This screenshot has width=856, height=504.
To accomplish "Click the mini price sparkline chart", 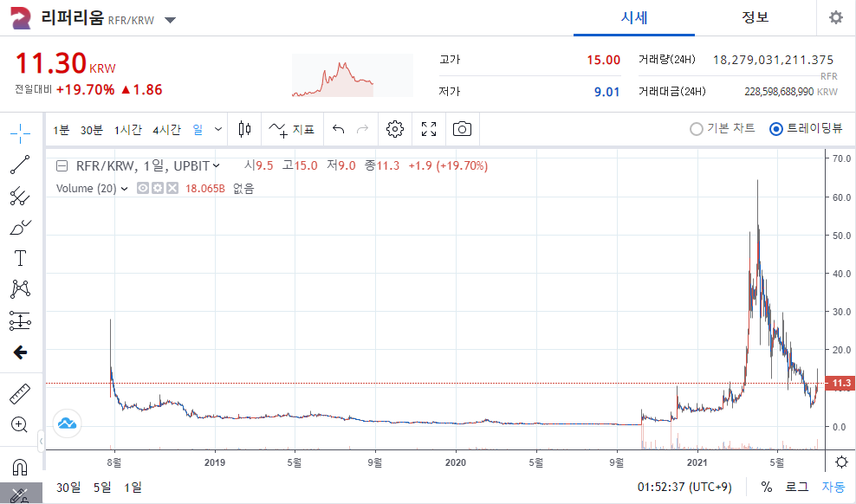I will [x=352, y=75].
